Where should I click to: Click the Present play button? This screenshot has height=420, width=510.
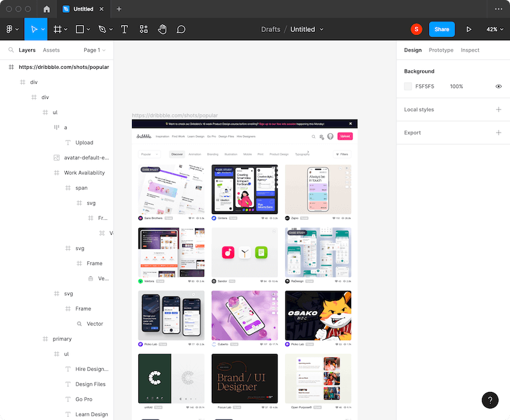469,29
